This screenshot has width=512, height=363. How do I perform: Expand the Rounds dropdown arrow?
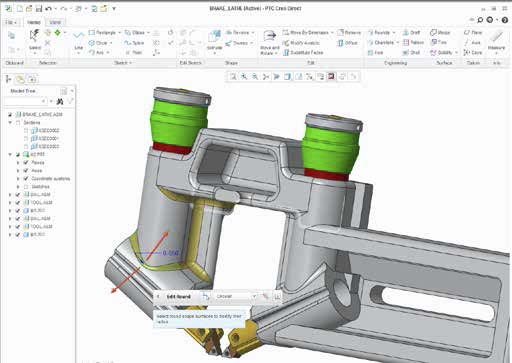point(394,33)
